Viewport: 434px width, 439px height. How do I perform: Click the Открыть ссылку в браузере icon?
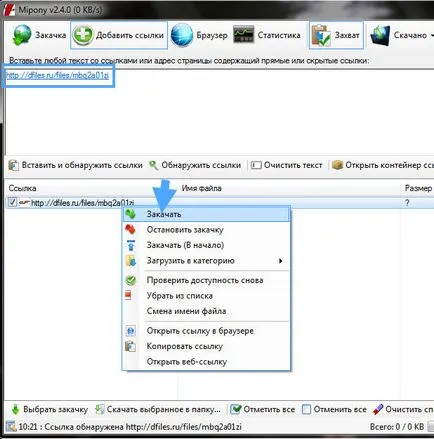tap(131, 331)
